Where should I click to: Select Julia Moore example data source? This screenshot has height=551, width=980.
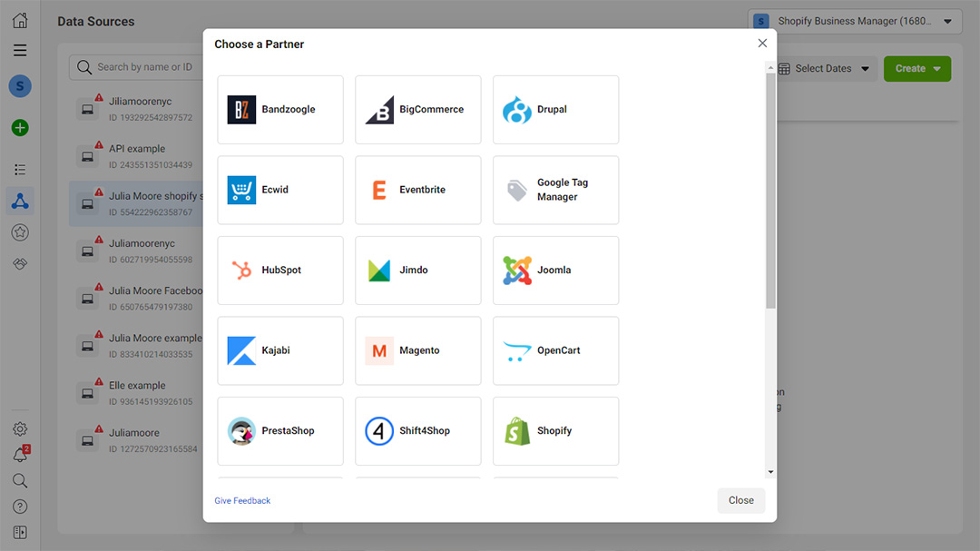[136, 346]
